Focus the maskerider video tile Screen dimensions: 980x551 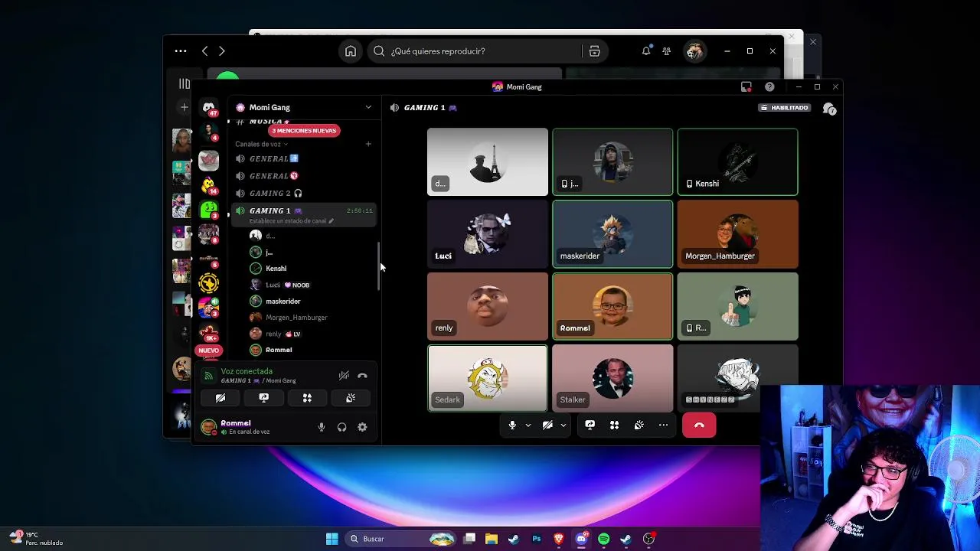pyautogui.click(x=612, y=234)
